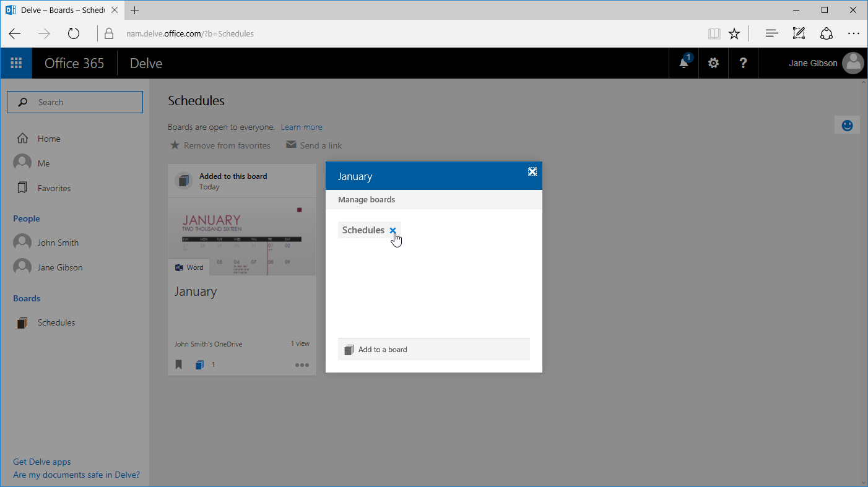This screenshot has height=487, width=868.
Task: Click the Search box in sidebar
Action: pyautogui.click(x=75, y=102)
